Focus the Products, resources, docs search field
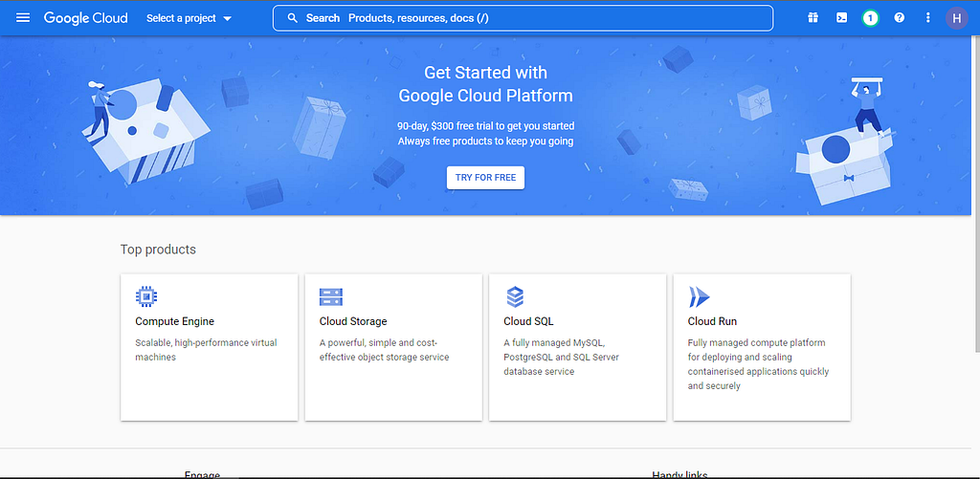Screen dimensions: 980x479 (x=523, y=18)
